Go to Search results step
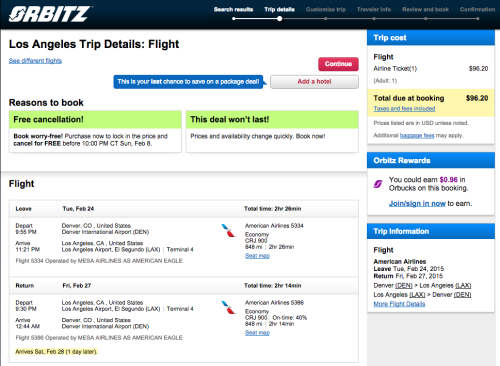The height and width of the screenshot is (366, 500). (x=233, y=9)
